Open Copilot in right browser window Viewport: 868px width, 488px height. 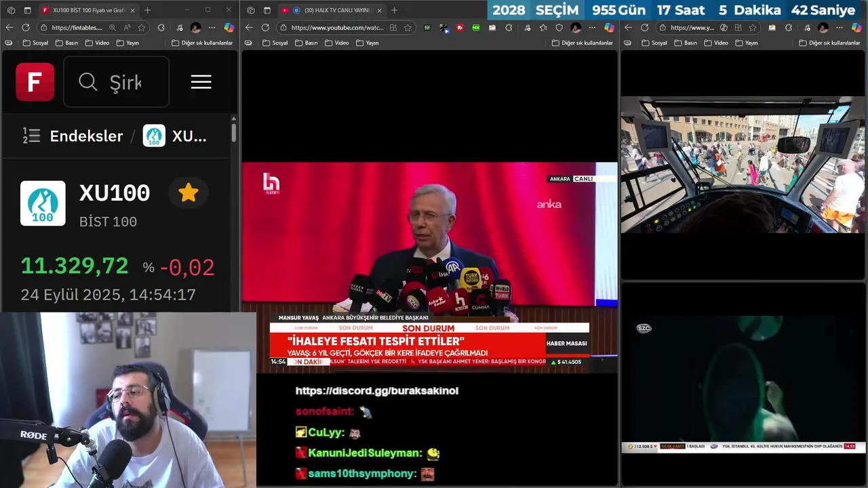856,28
